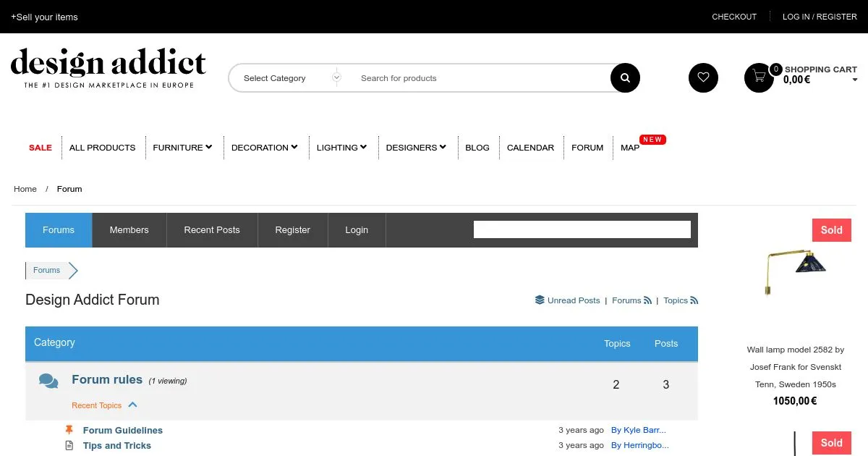Click the Home breadcrumb link

click(25, 189)
